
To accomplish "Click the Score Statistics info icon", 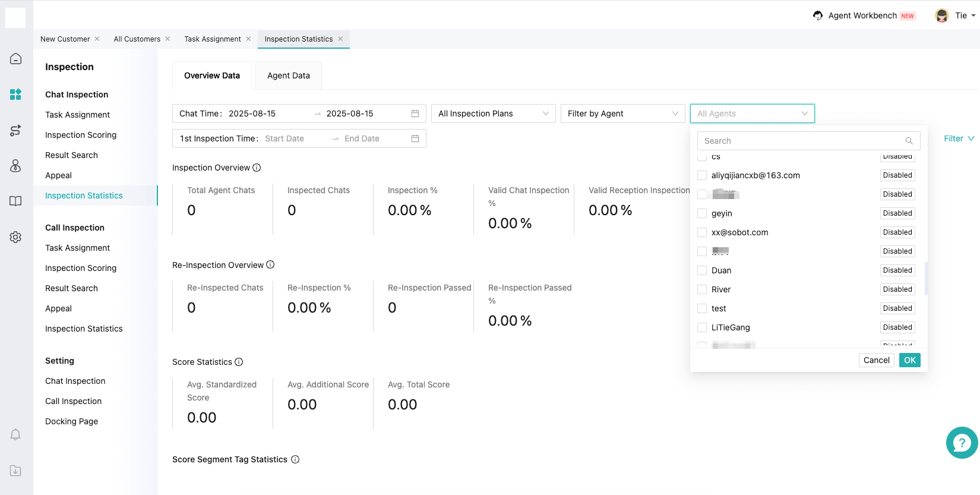I will tap(239, 362).
